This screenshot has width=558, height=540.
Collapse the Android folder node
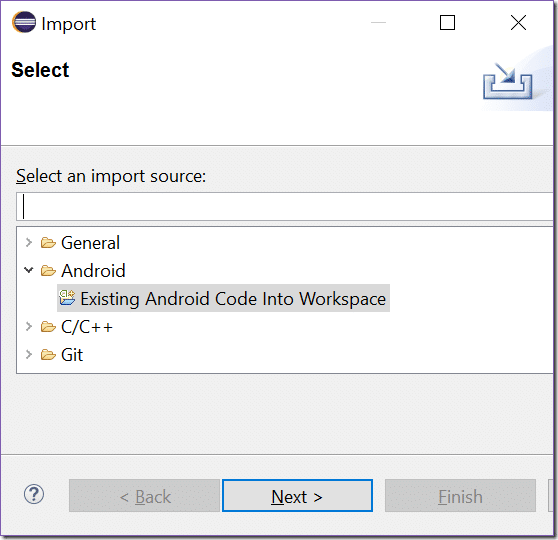(29, 270)
